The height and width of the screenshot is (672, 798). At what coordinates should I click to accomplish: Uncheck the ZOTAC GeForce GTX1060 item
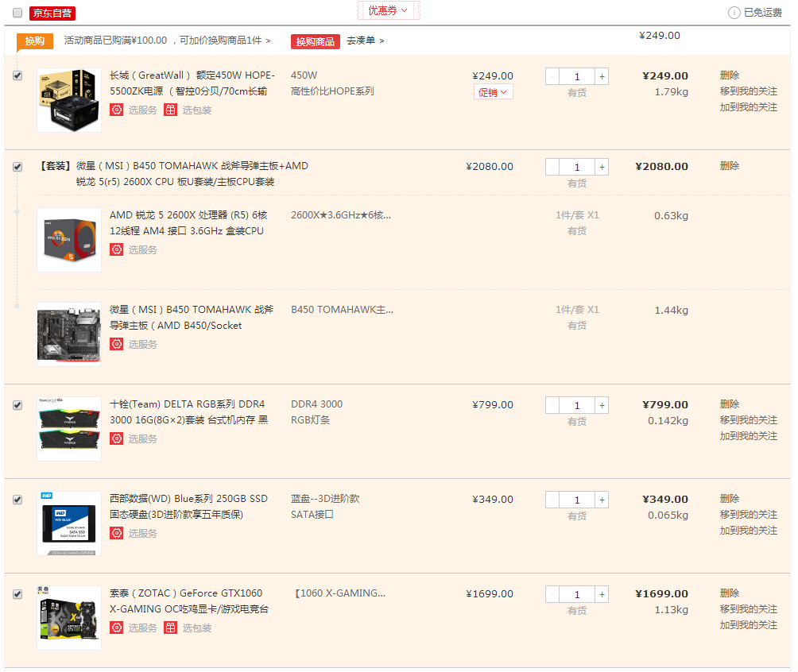click(x=17, y=594)
